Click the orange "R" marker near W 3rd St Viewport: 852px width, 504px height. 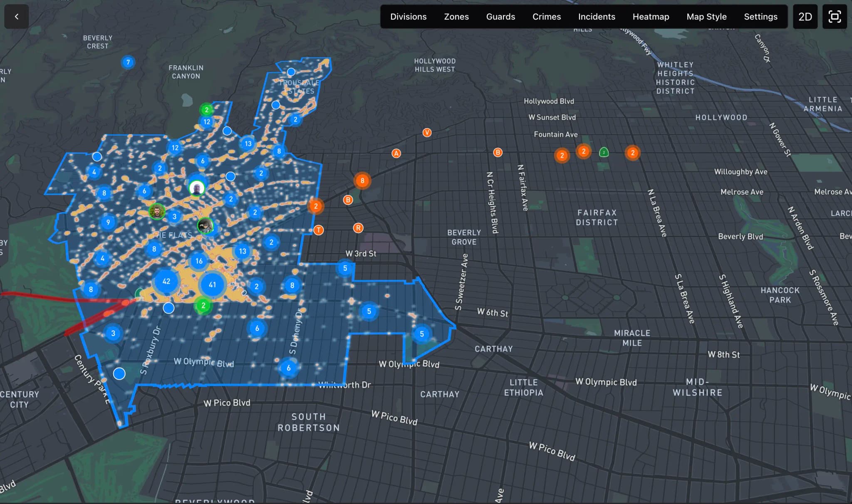click(358, 227)
